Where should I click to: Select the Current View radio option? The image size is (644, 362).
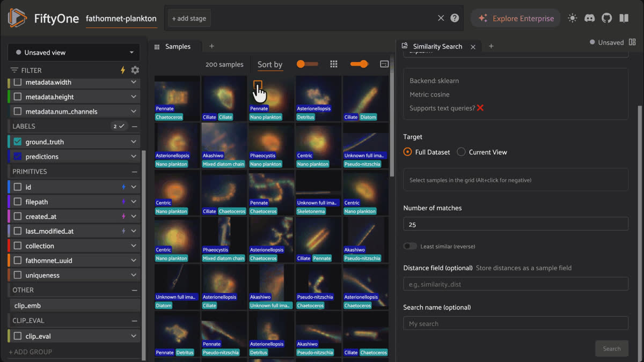[461, 152]
